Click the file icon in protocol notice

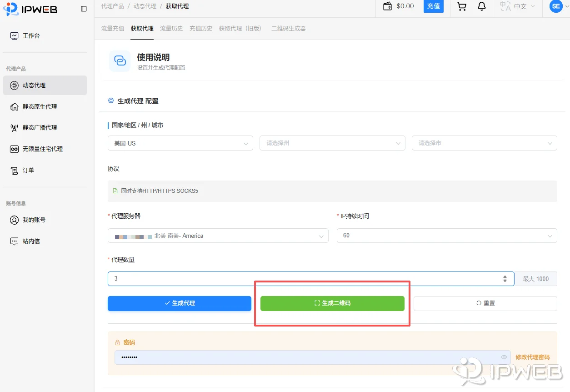pyautogui.click(x=115, y=191)
